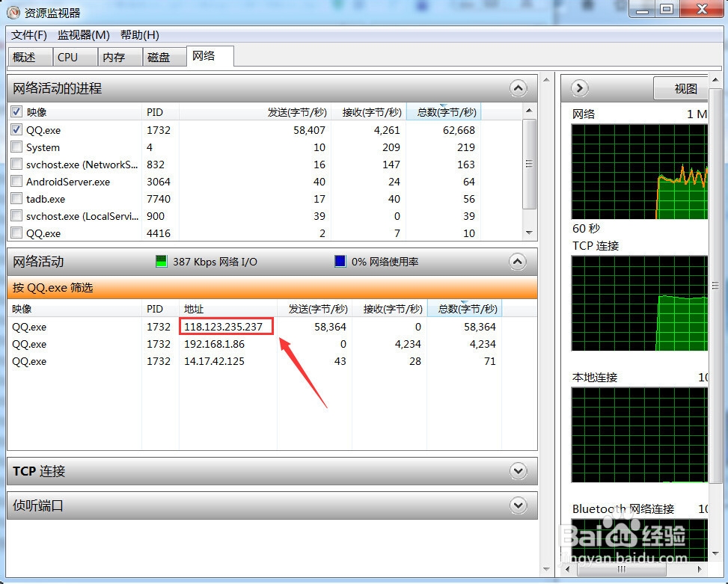
Task: Sort processes by PID column header
Action: pyautogui.click(x=160, y=112)
